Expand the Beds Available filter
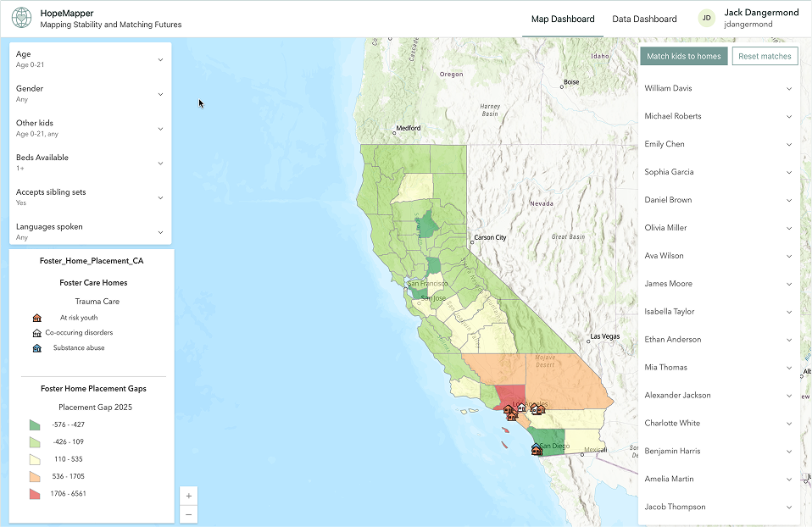812x527 pixels. click(90, 163)
